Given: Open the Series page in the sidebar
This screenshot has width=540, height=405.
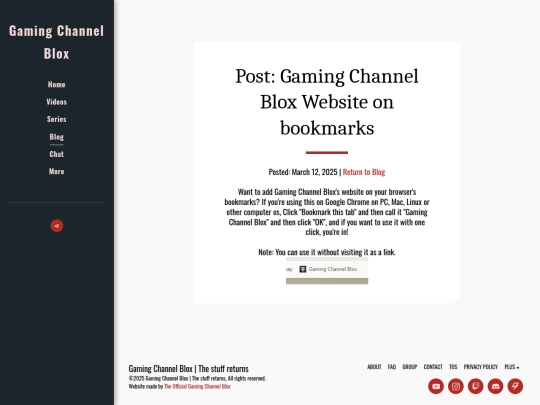Looking at the screenshot, I should click(x=56, y=119).
